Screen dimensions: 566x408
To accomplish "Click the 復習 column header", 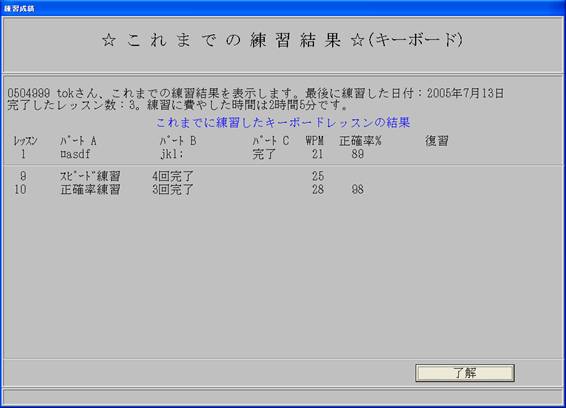I will point(437,141).
